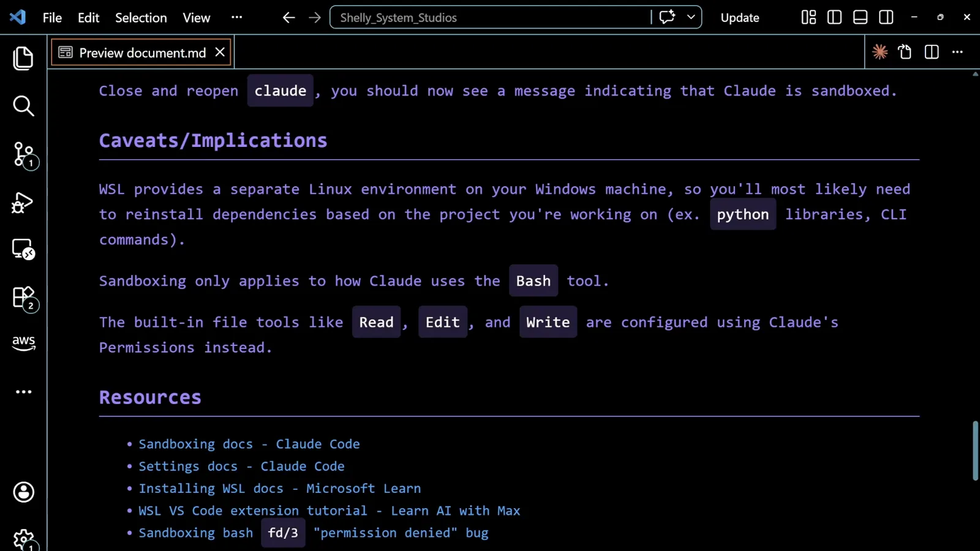Click the inline code 'python'
This screenshot has width=980, height=551.
click(743, 214)
